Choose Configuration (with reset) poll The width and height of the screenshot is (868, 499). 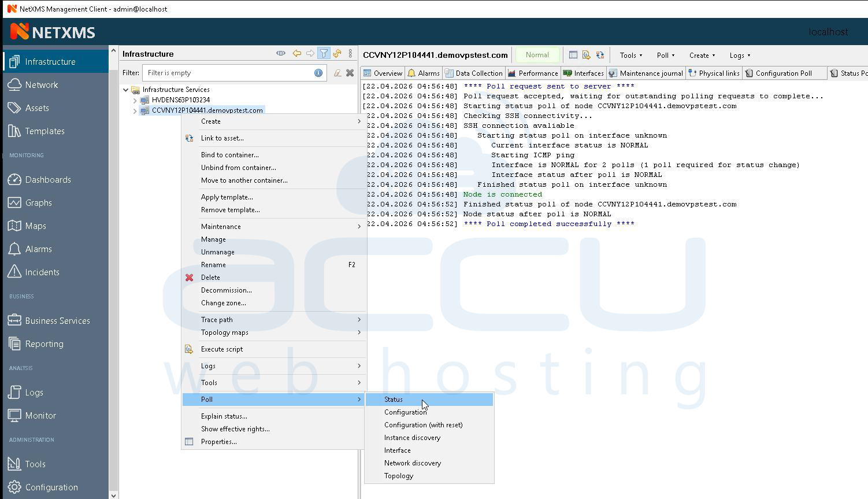(429, 425)
